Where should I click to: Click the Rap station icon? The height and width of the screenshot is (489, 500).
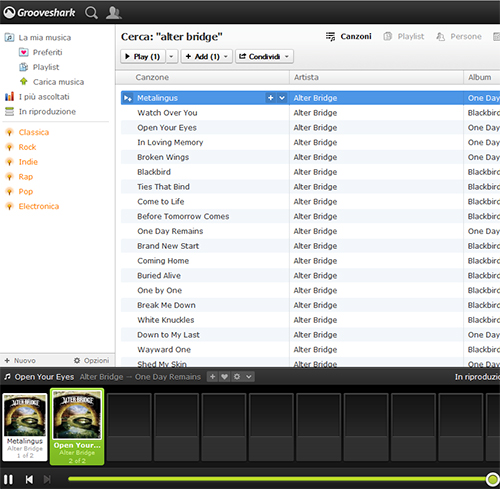(x=9, y=177)
